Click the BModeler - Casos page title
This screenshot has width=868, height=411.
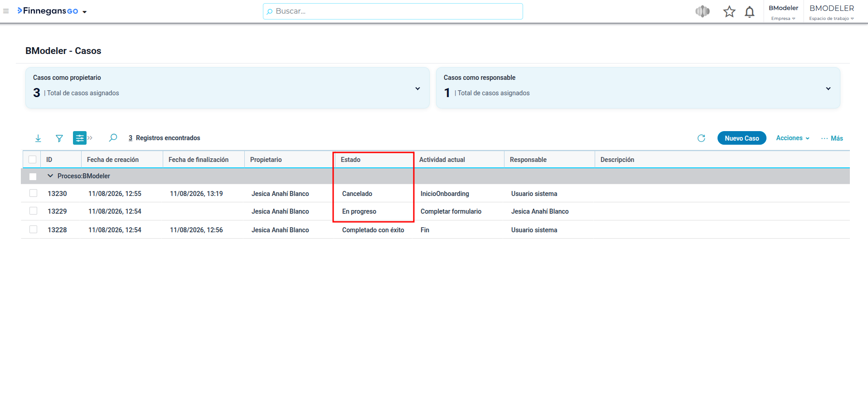tap(63, 51)
